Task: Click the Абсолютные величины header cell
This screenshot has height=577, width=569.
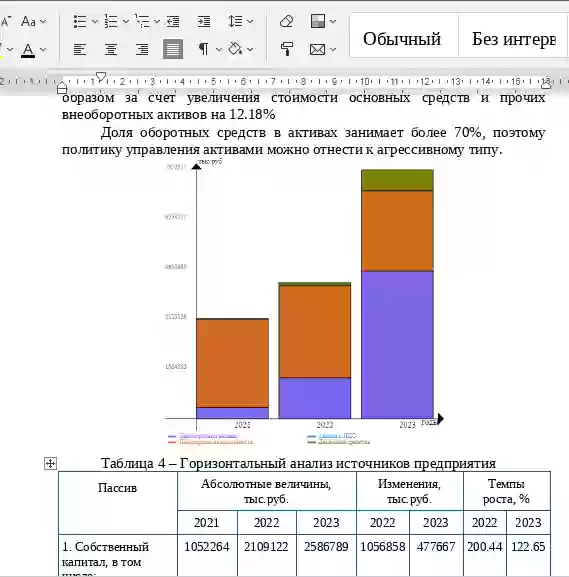Action: coord(266,491)
